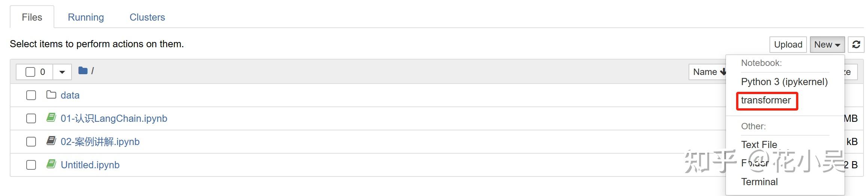Viewport: 868px width, 196px height.
Task: Open the New dropdown button
Action: (x=827, y=45)
